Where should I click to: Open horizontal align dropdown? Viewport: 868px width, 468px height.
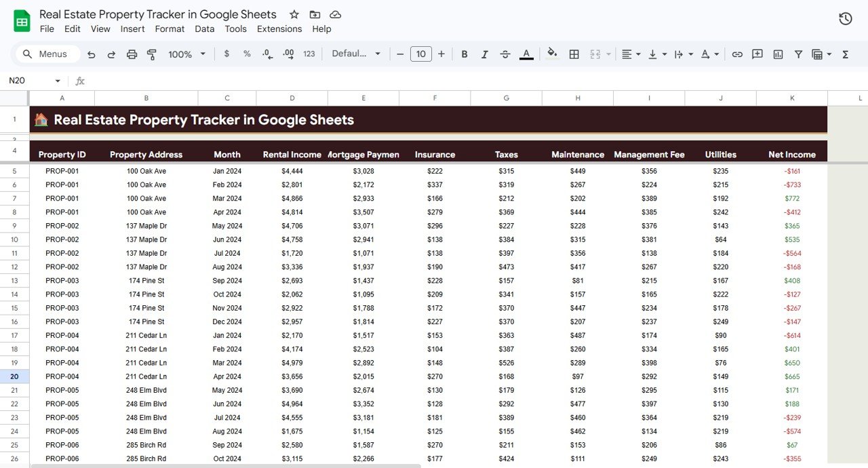[631, 54]
